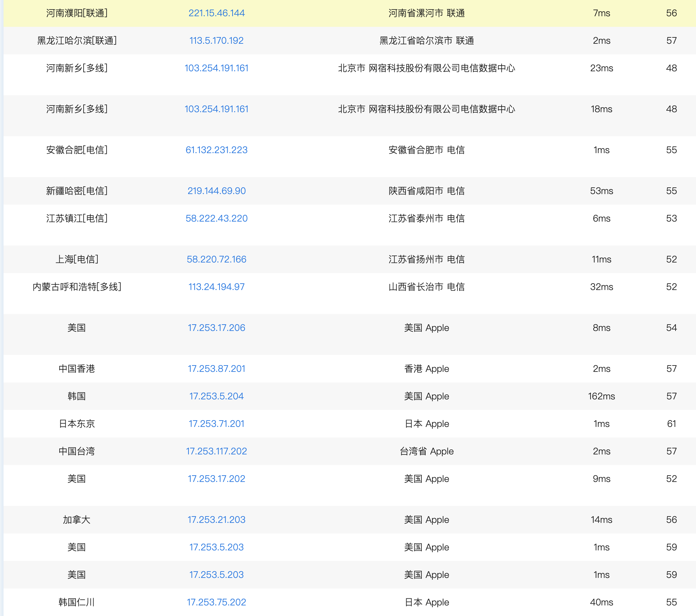Open Hong Kong IP 17.253.87.201
This screenshot has height=616, width=696.
click(216, 369)
